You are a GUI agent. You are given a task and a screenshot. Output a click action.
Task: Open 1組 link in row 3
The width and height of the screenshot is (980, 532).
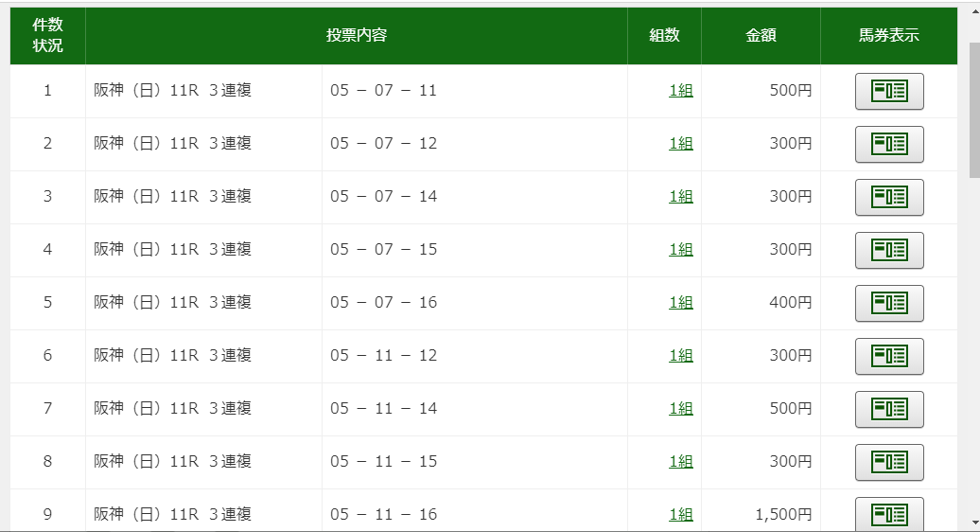point(681,196)
